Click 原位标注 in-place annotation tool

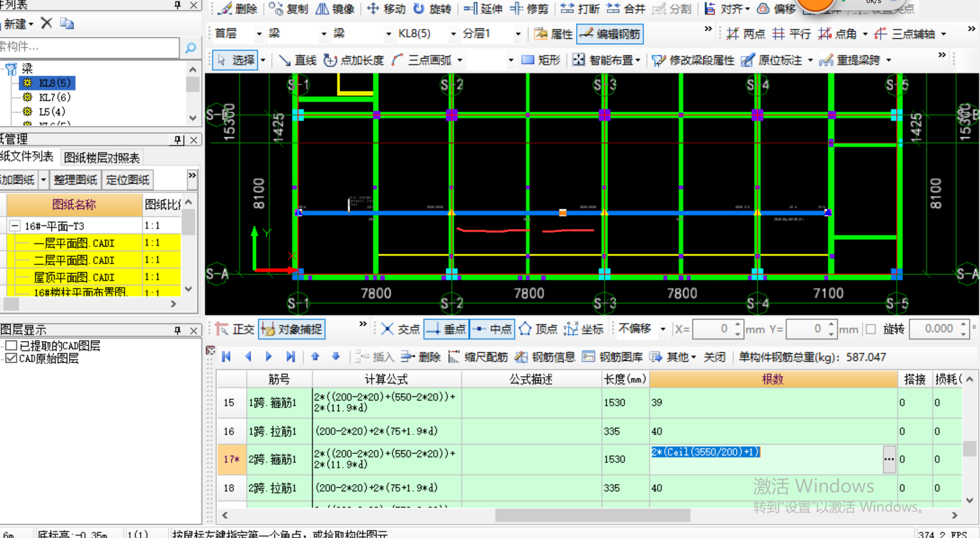(x=772, y=60)
